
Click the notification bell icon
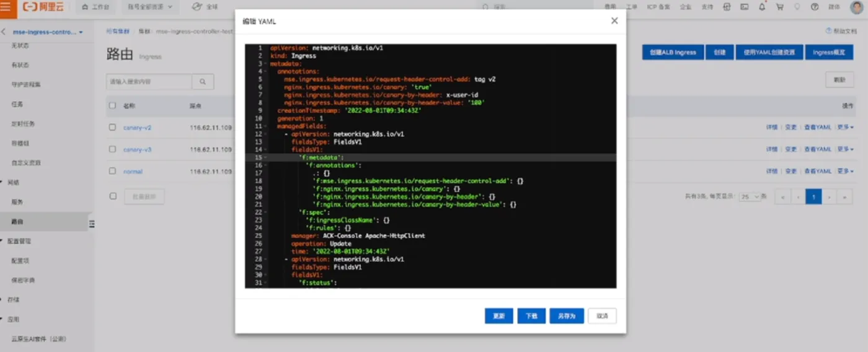click(x=762, y=7)
